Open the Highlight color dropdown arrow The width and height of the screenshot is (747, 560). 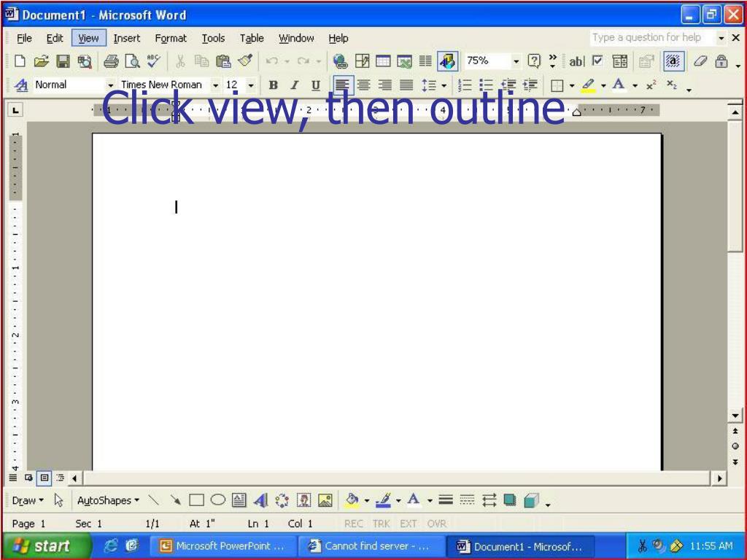pos(603,86)
